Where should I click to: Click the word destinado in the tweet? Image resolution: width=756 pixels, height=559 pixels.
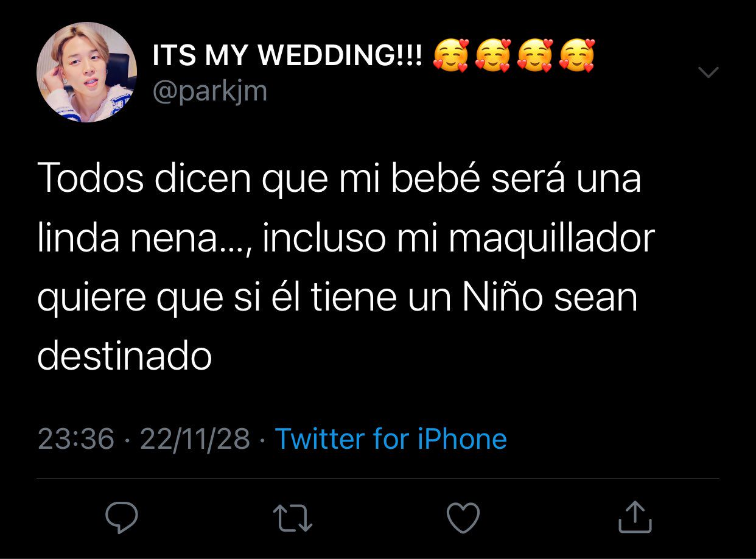point(124,356)
